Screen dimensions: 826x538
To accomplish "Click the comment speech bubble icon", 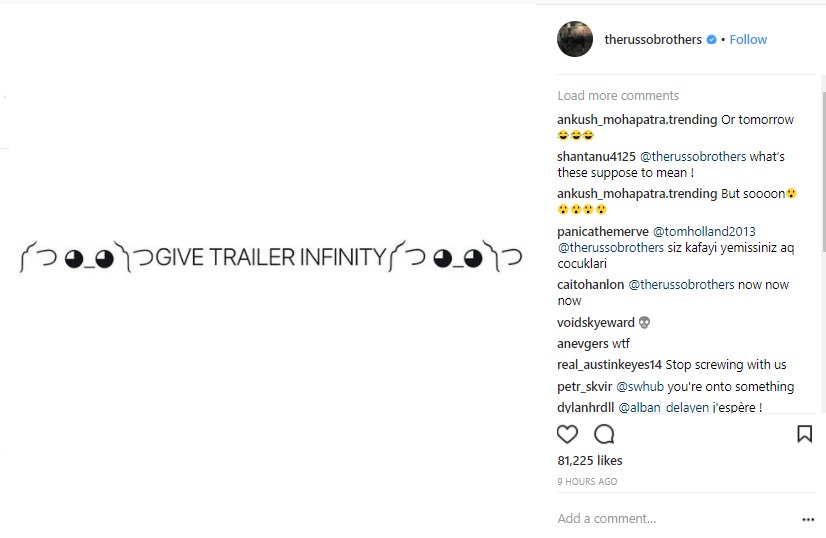I will (604, 434).
